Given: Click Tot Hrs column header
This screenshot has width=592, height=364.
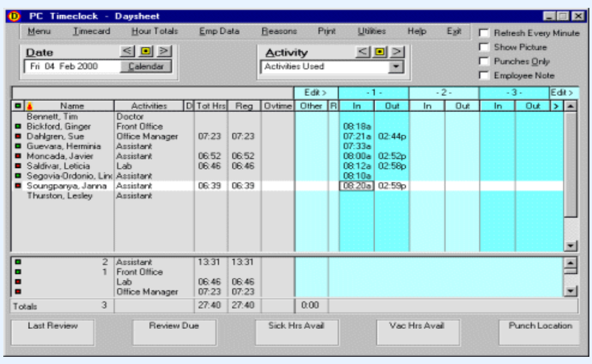Looking at the screenshot, I should [x=211, y=106].
